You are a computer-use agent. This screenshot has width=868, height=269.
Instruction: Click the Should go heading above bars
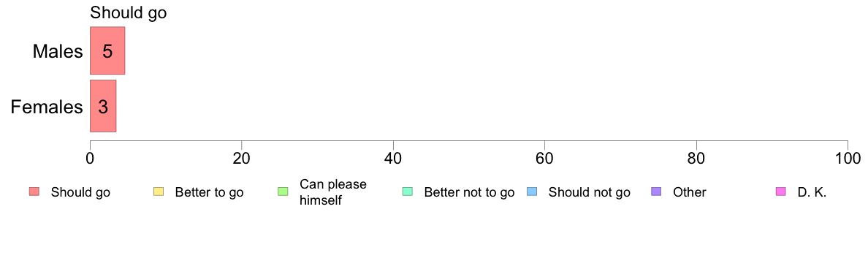click(129, 13)
